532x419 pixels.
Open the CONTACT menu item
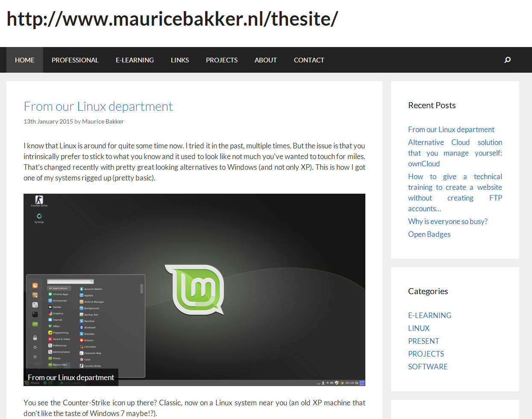click(x=309, y=60)
